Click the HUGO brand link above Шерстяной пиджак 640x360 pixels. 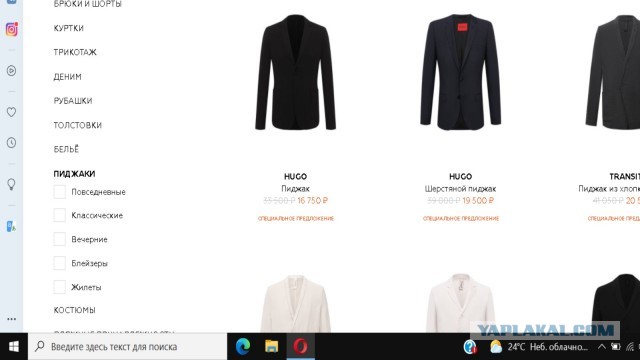click(x=460, y=177)
